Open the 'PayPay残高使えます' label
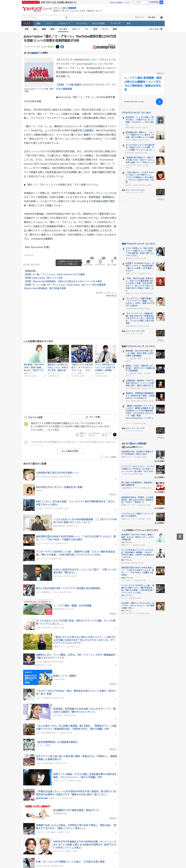Image resolution: width=186 pixels, height=868 pixels. click(132, 447)
